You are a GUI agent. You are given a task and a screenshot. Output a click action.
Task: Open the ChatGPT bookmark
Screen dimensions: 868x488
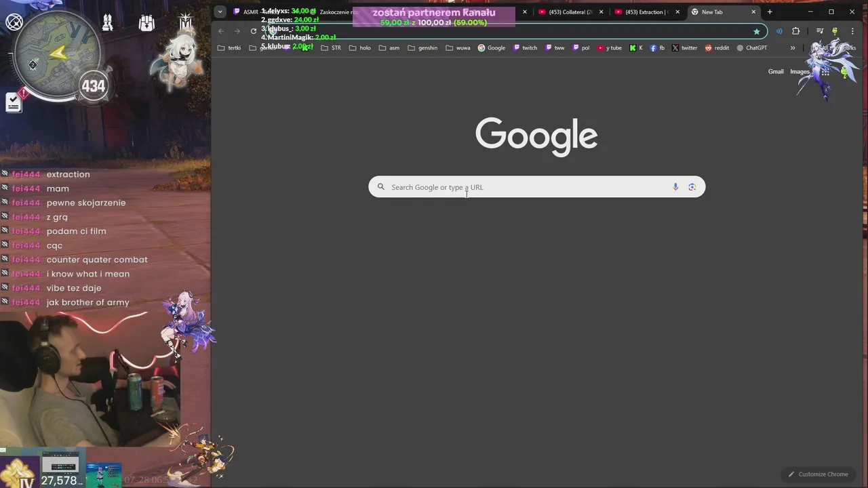point(752,48)
